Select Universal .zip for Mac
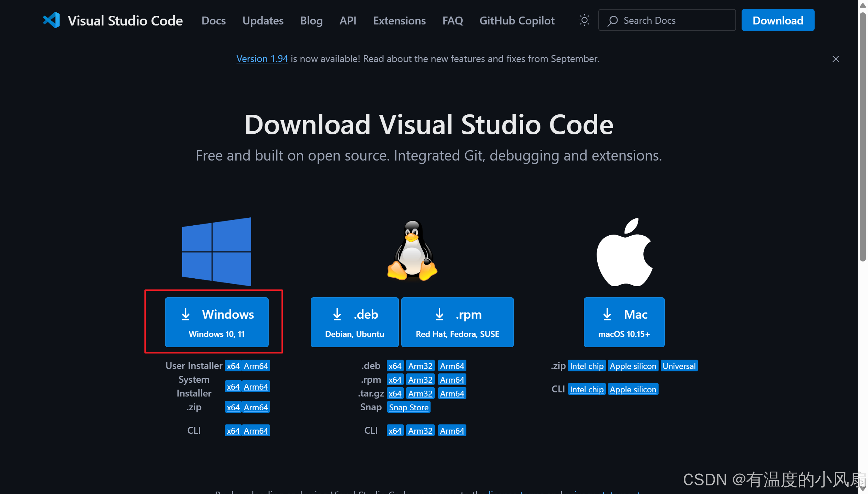 tap(679, 366)
